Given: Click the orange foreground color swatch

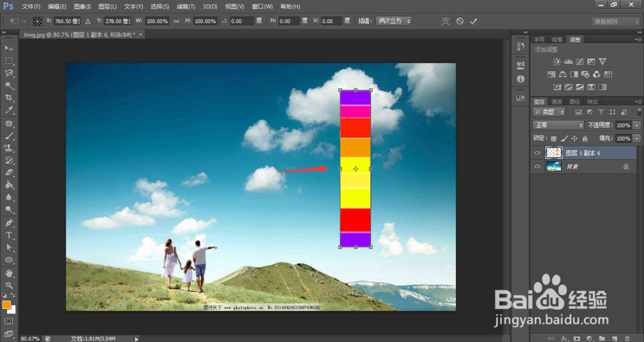Looking at the screenshot, I should [6, 305].
